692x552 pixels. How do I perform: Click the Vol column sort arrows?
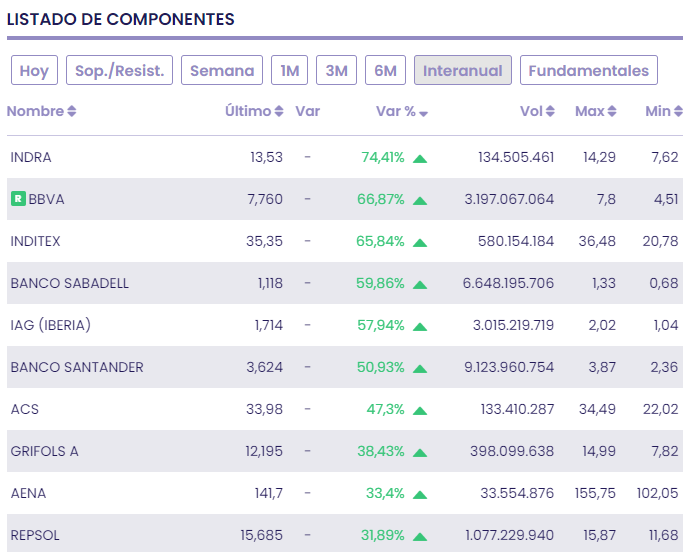(x=550, y=112)
